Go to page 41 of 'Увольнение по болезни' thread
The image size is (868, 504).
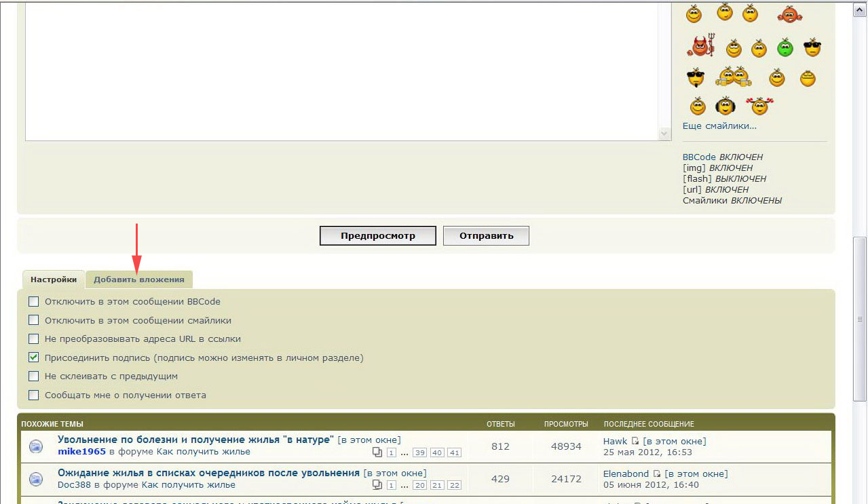455,452
